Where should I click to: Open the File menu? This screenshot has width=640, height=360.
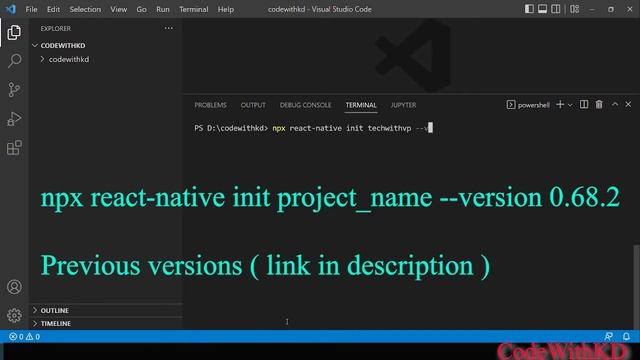tap(31, 9)
